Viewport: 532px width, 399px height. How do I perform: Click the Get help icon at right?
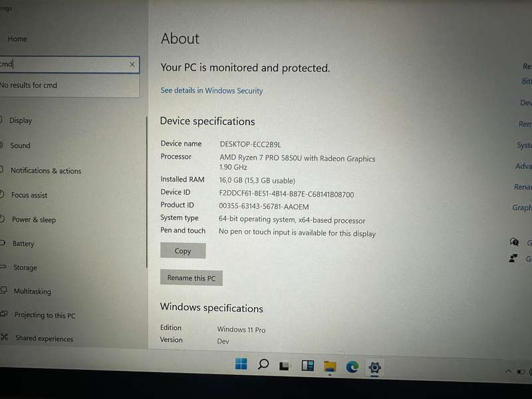514,242
